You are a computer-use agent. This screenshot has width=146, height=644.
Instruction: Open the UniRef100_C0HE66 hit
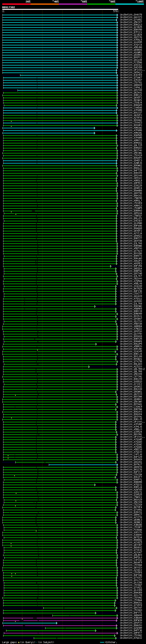pos(131,108)
